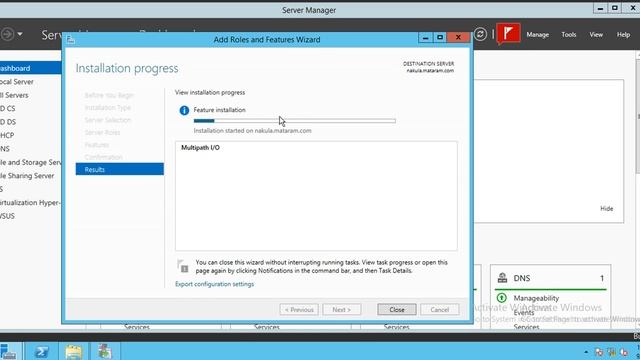Open DHCP in sidebar

tap(7, 136)
